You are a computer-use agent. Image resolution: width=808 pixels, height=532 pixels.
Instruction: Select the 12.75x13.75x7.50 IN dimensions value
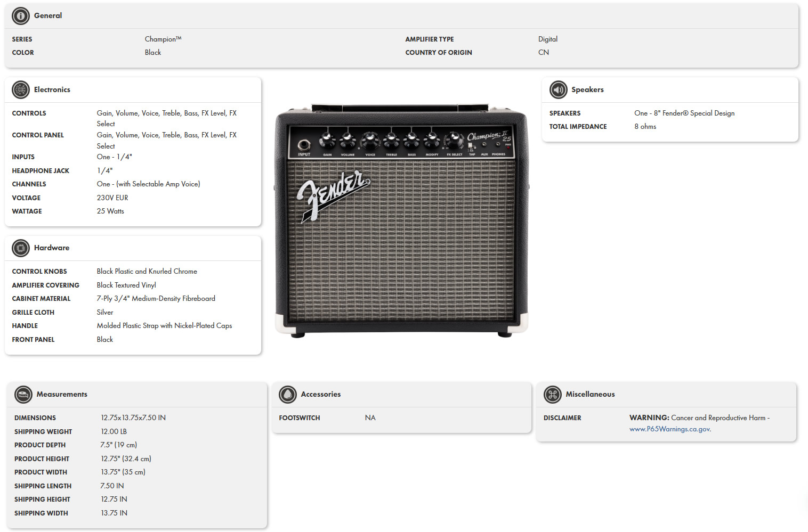coord(133,418)
